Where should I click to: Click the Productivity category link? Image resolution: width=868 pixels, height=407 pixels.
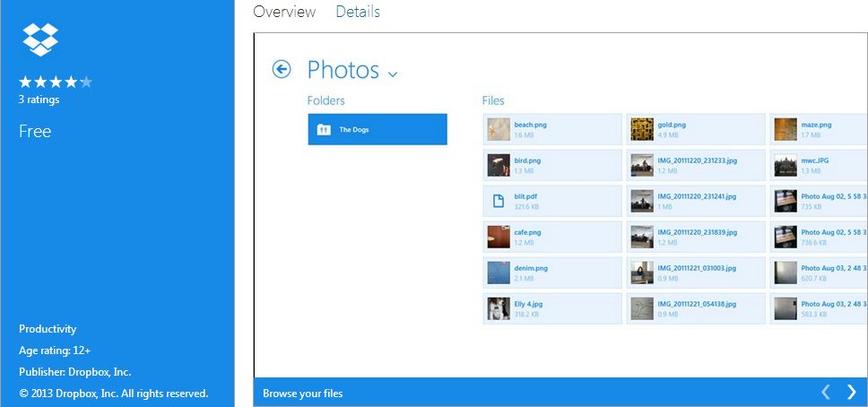point(48,329)
